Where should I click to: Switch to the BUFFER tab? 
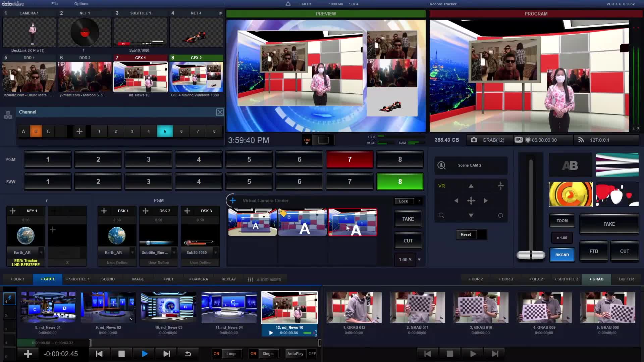(x=626, y=279)
